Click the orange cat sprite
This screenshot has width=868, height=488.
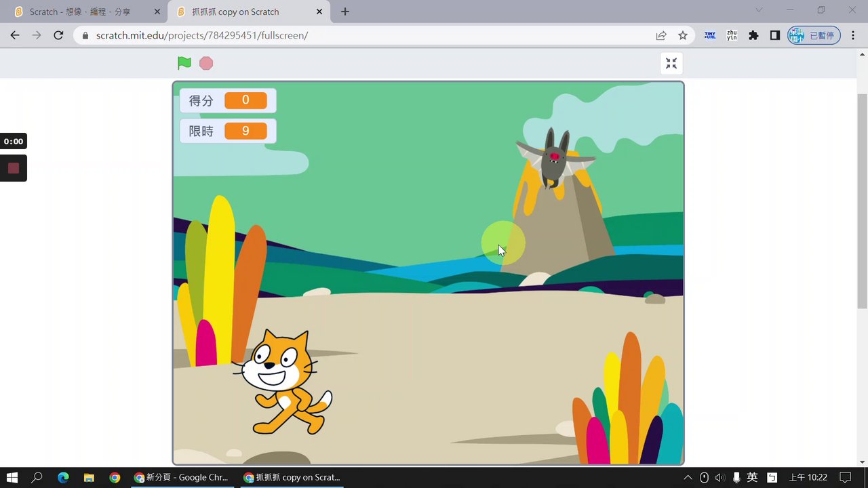(x=283, y=382)
